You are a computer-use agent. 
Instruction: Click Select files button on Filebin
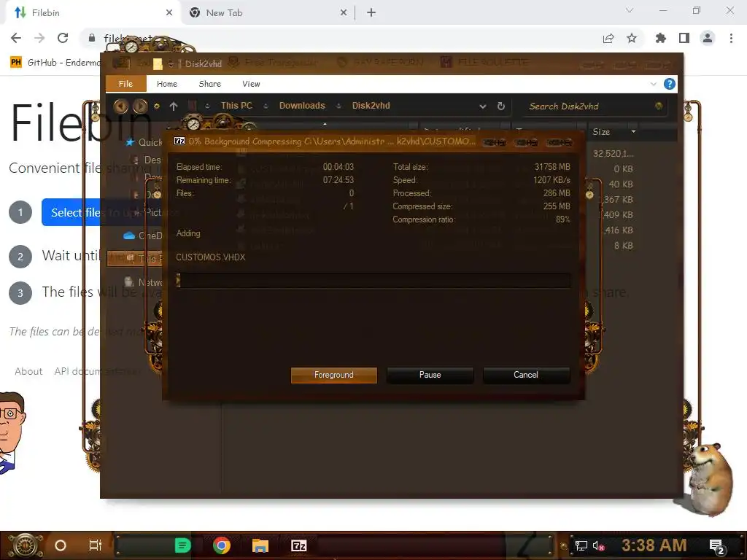pos(72,212)
